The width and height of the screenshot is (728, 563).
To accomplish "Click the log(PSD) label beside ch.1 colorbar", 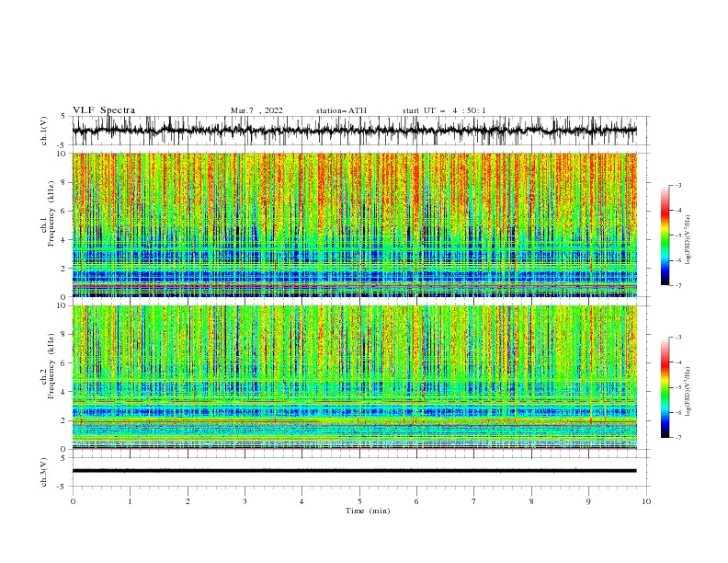I will (x=688, y=240).
